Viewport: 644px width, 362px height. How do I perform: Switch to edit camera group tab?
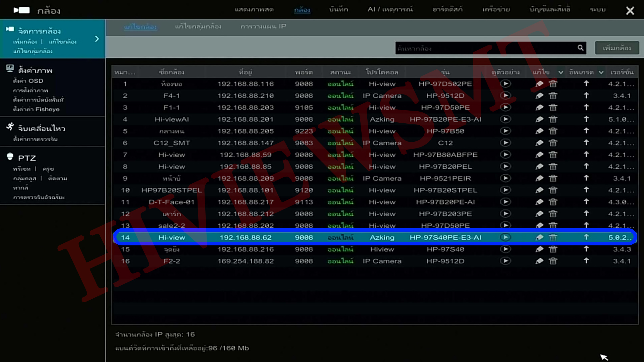tap(198, 26)
